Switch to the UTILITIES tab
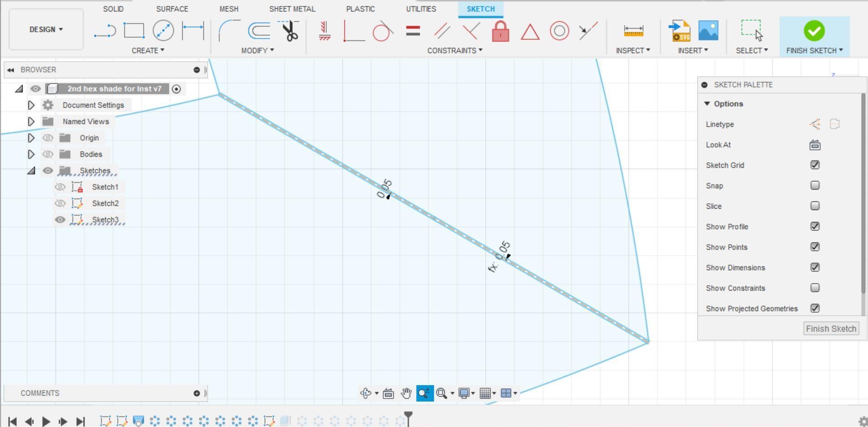Viewport: 868px width, 427px height. pos(421,9)
